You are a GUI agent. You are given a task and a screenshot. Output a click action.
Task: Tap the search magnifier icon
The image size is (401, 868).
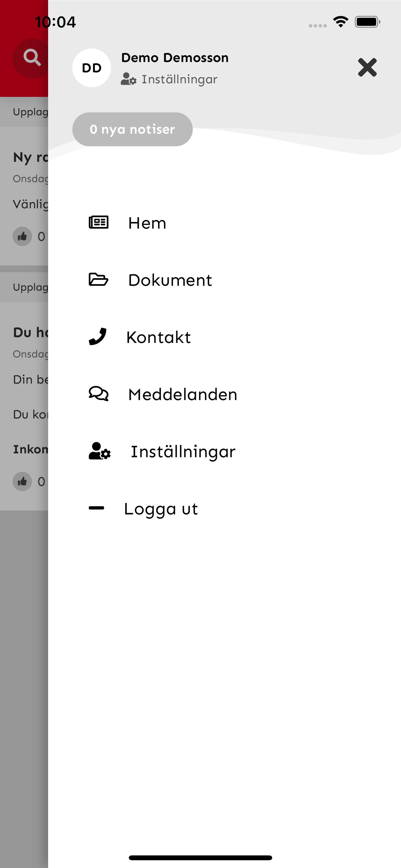[32, 57]
